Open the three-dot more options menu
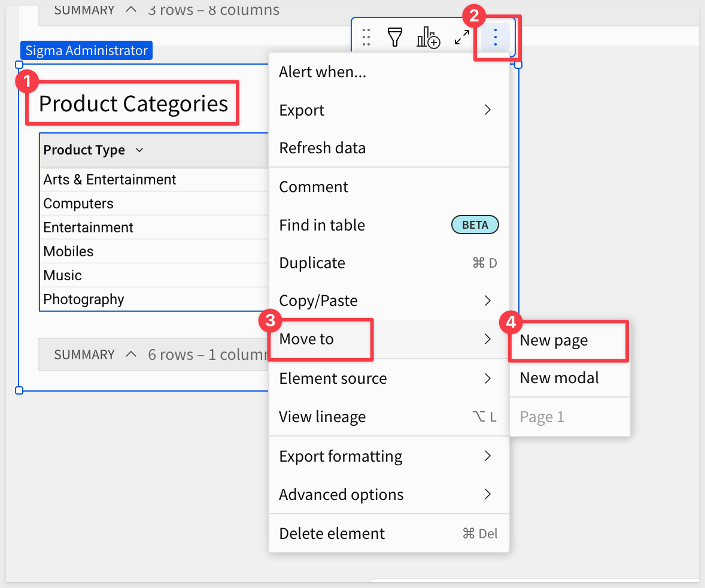Screen dimensions: 705x588 [x=495, y=38]
